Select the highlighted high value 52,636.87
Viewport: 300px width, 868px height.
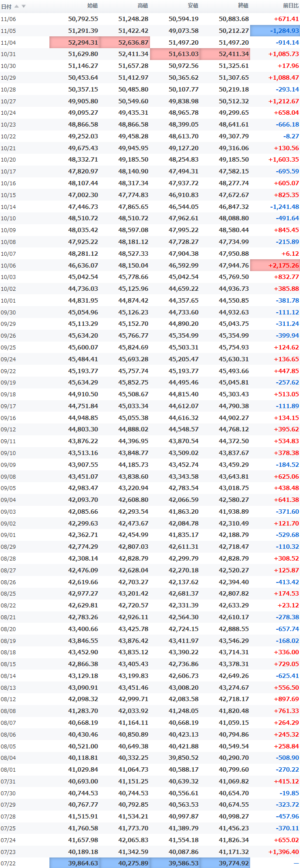(125, 42)
